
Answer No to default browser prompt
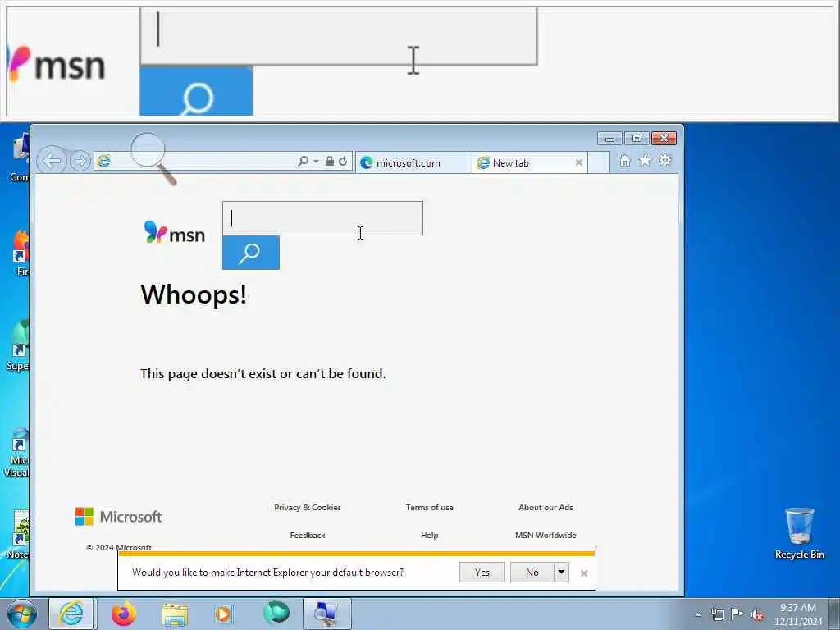[x=532, y=572]
